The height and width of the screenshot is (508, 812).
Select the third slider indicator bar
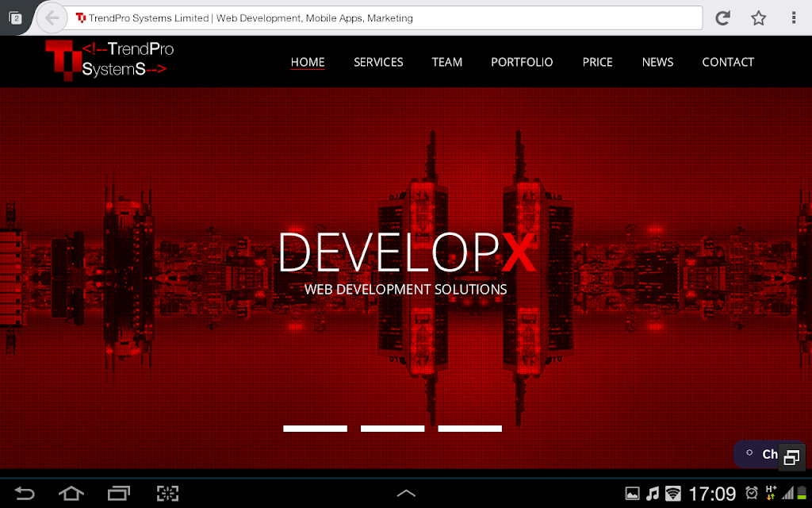469,429
